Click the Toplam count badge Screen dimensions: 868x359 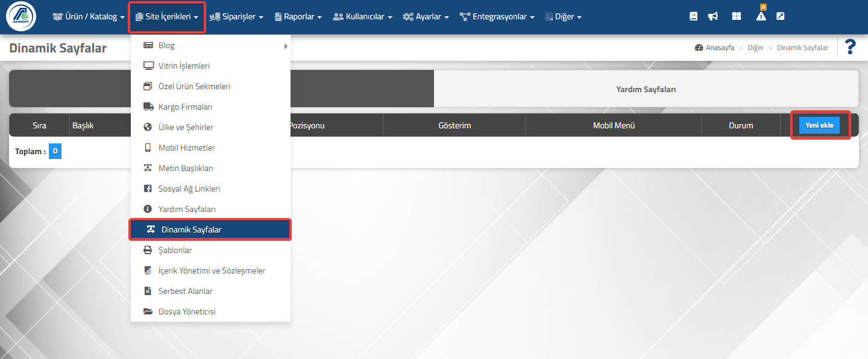tap(55, 151)
